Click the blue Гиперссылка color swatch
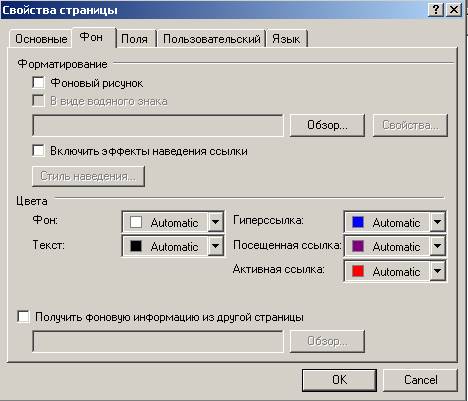The height and width of the screenshot is (401, 468). (x=358, y=222)
